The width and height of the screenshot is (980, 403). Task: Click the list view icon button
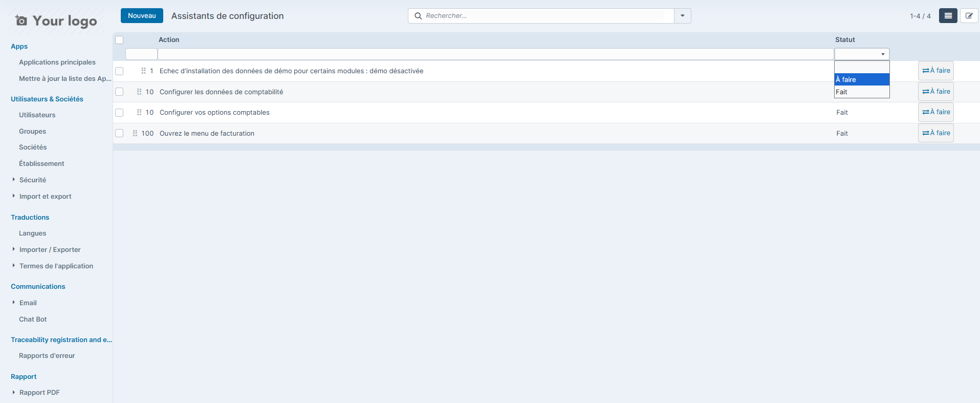(x=948, y=16)
